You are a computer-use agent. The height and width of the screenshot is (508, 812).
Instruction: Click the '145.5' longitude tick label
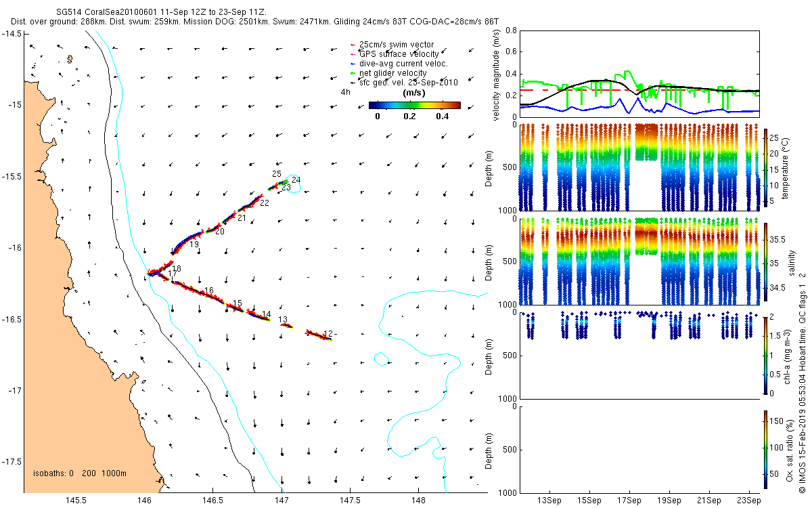pos(75,500)
